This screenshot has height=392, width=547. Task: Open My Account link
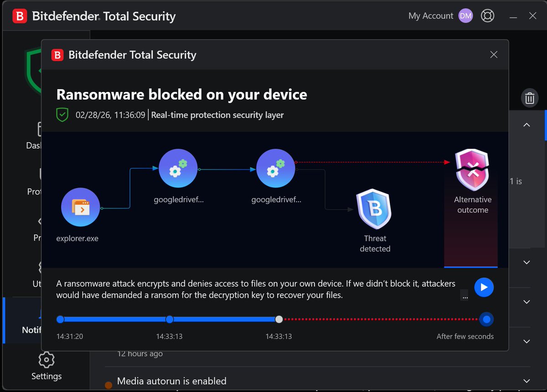pos(431,16)
